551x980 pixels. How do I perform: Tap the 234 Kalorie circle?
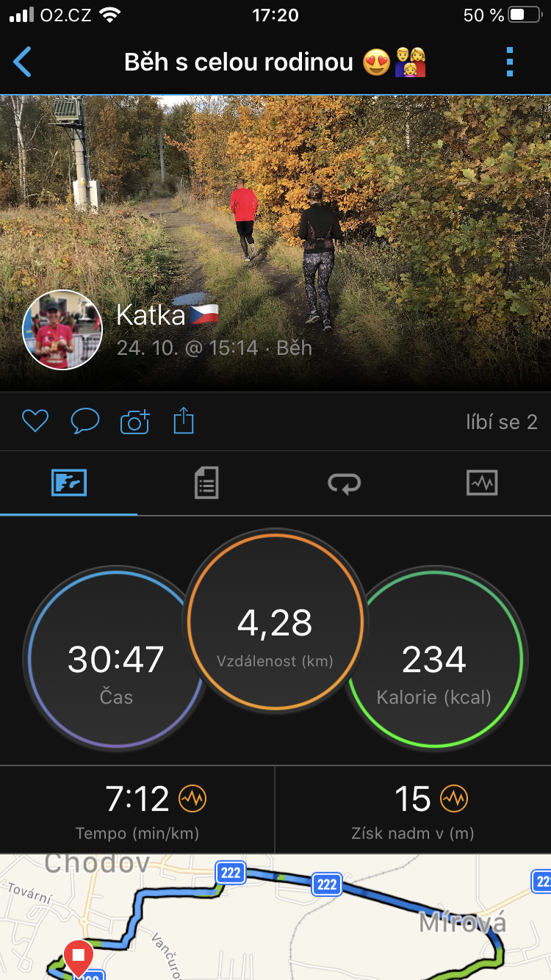[x=434, y=658]
